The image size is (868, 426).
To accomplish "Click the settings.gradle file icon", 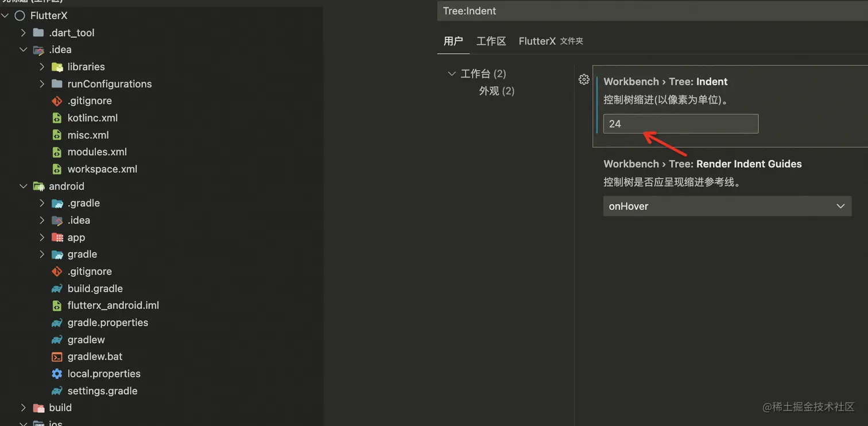I will point(57,391).
